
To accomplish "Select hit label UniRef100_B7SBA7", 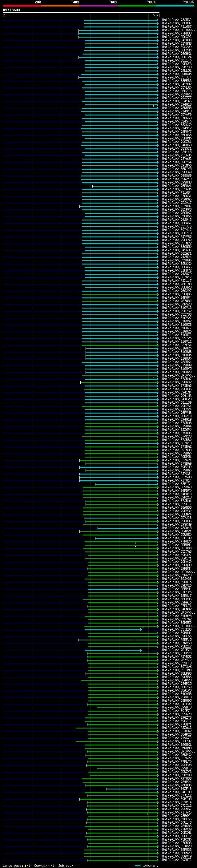I will (x=177, y=379).
